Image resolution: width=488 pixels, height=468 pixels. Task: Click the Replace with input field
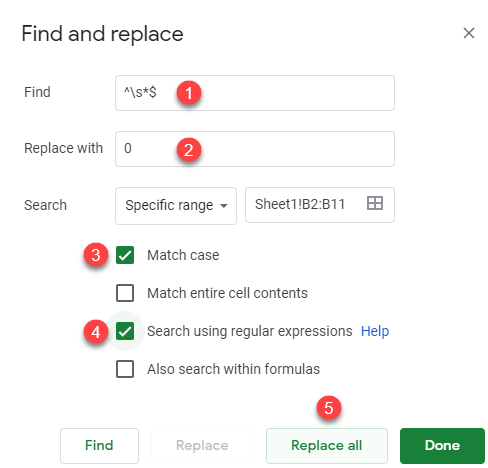click(255, 149)
